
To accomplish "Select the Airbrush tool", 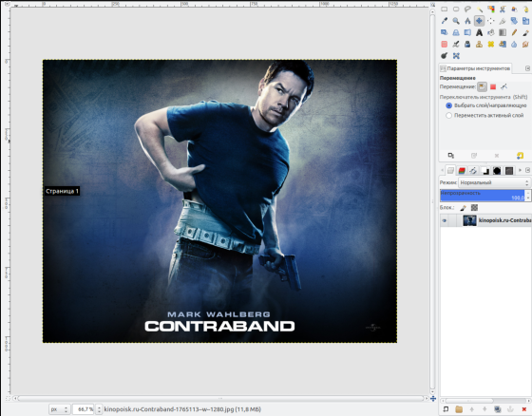I will (x=456, y=44).
